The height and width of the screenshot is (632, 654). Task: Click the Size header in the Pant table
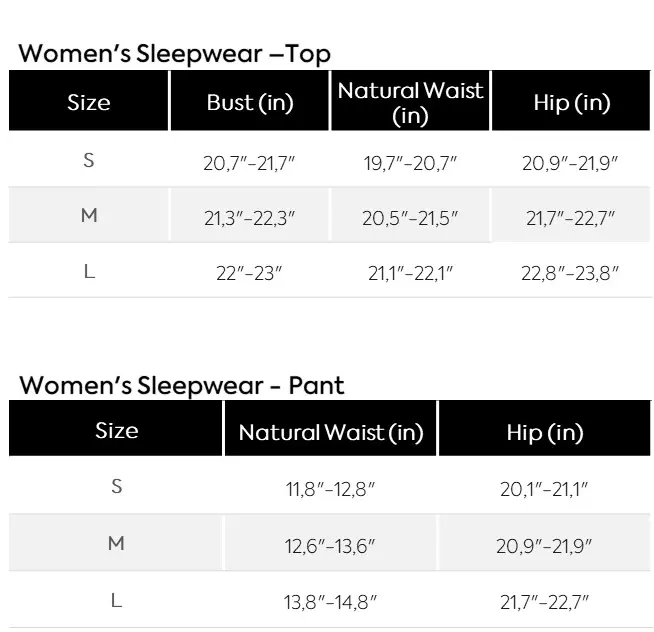point(116,430)
